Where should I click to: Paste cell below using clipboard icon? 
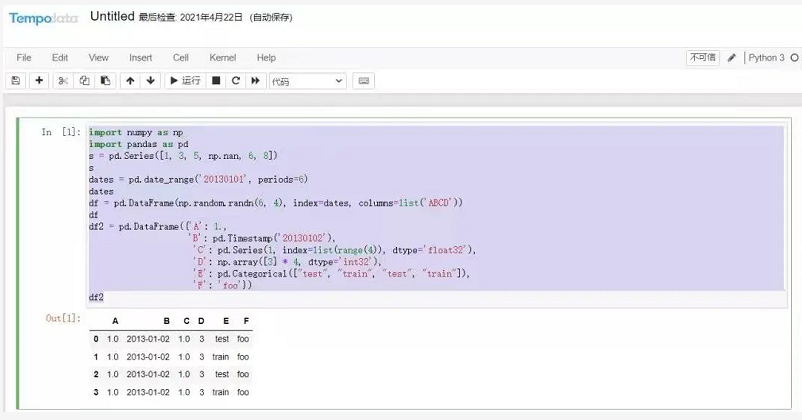(105, 81)
